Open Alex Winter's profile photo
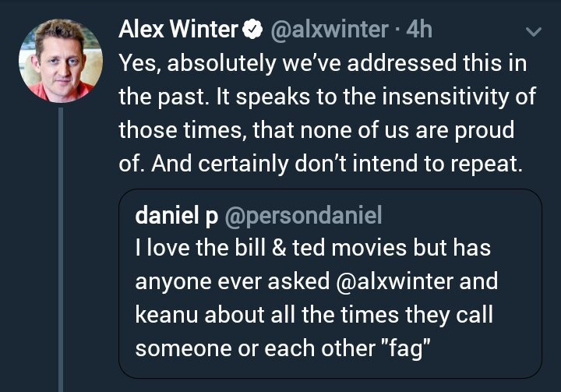 tap(60, 61)
